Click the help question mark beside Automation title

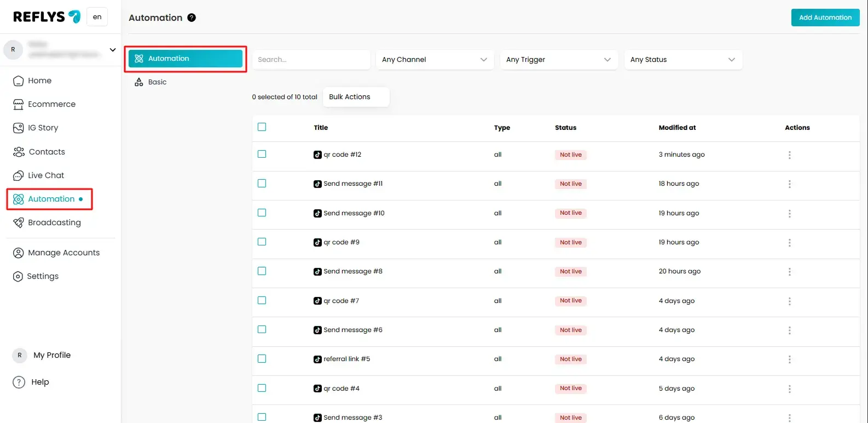(x=192, y=18)
